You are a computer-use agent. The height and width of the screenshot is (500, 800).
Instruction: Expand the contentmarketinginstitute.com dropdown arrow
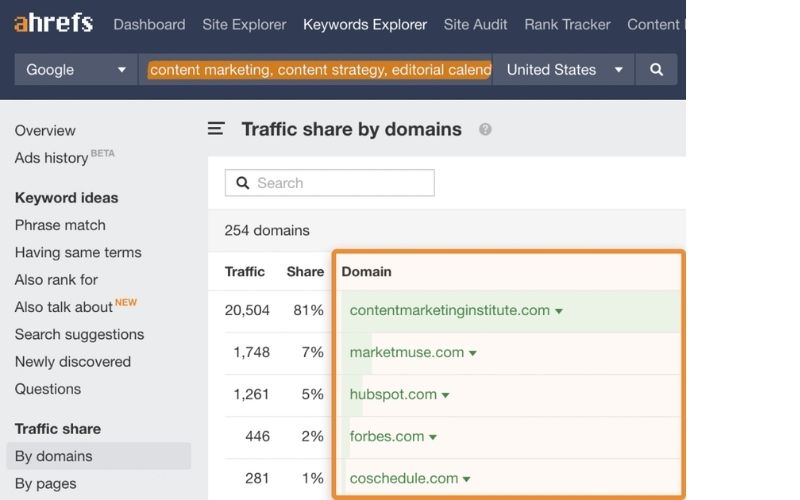click(559, 311)
